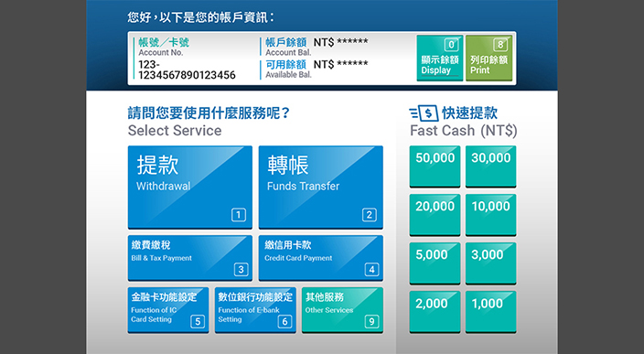This screenshot has height=354, width=644.
Task: Show balance with the Display button
Action: [440, 58]
